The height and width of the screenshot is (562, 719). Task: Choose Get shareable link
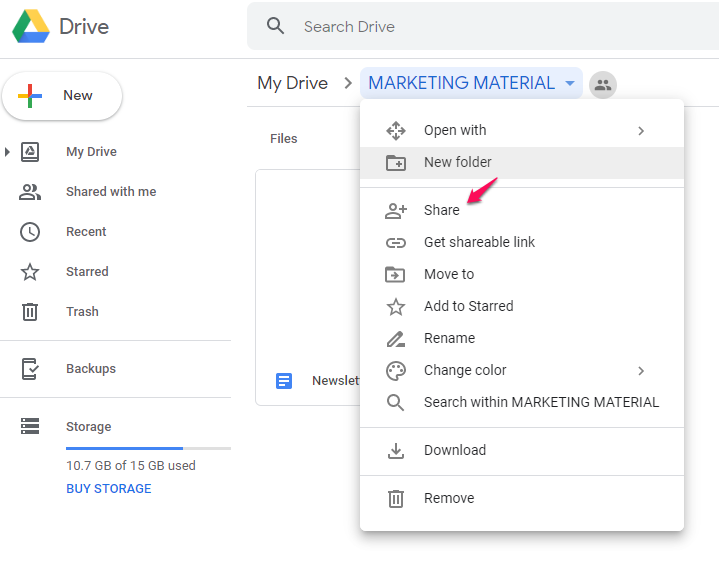click(522, 242)
